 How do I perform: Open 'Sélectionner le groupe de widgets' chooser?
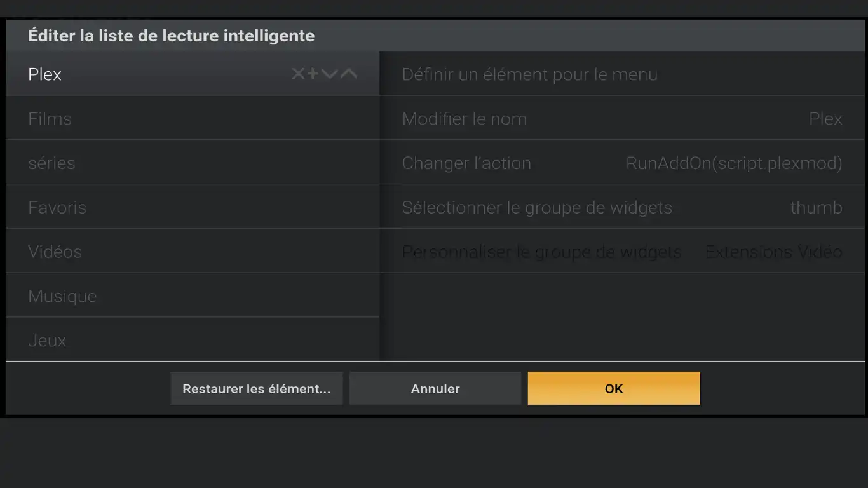[x=537, y=208]
